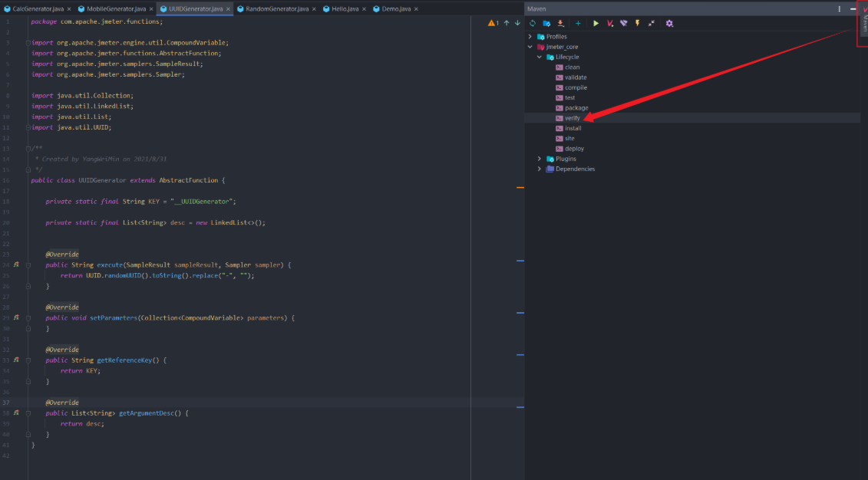Close the Hello.java tab
Viewport: 868px width, 480px height.
(364, 9)
